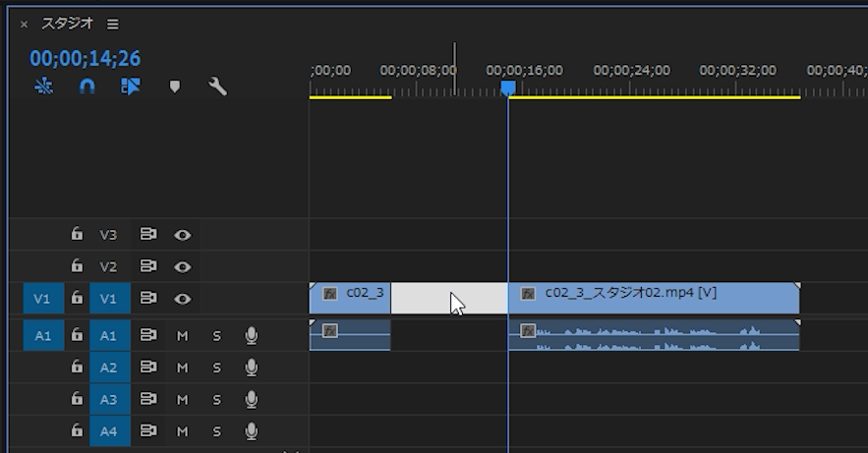Toggle V1 source patching button

click(43, 299)
